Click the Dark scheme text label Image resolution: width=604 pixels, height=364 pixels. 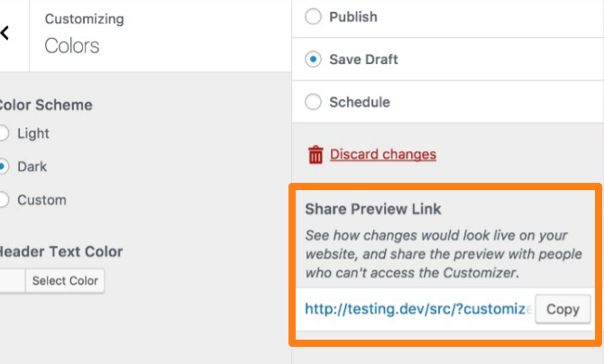[32, 167]
